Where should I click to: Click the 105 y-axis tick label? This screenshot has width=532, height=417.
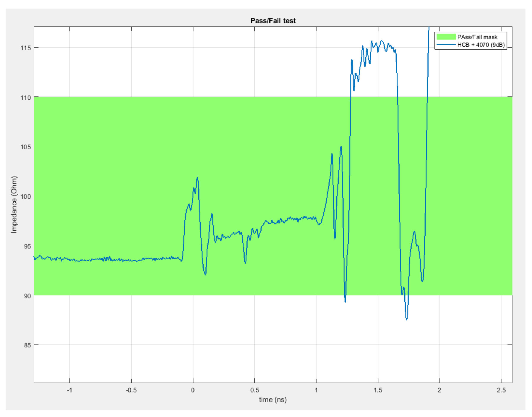[x=25, y=147]
